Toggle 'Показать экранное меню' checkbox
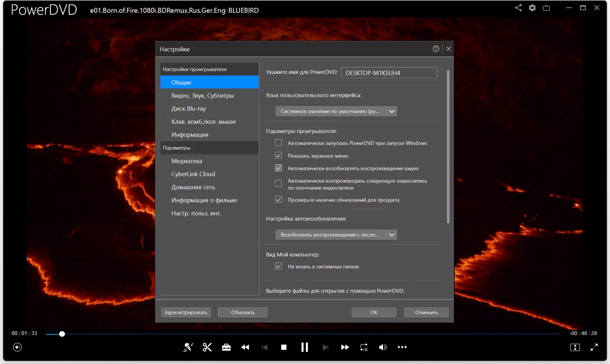The image size is (610, 364). (x=278, y=156)
